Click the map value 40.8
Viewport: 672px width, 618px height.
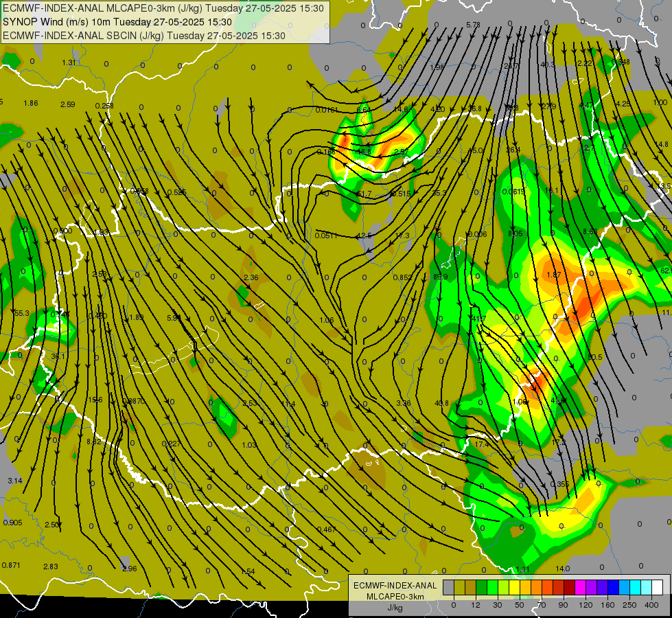441,403
